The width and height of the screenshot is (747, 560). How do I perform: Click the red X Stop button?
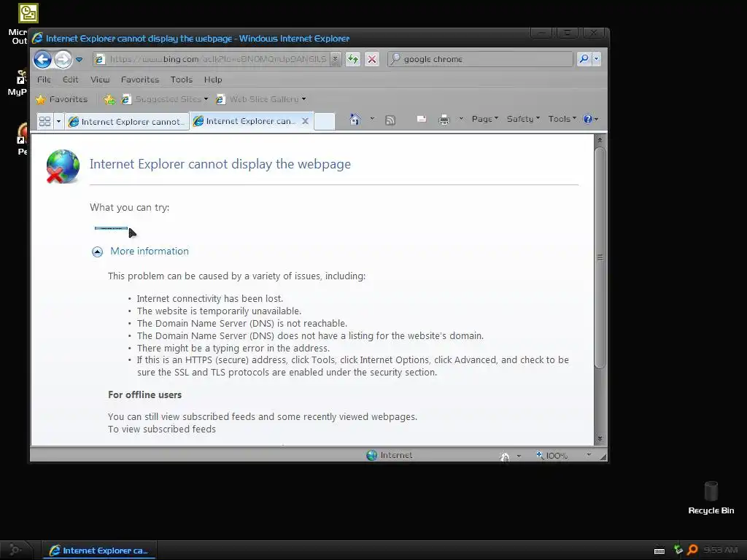(372, 59)
